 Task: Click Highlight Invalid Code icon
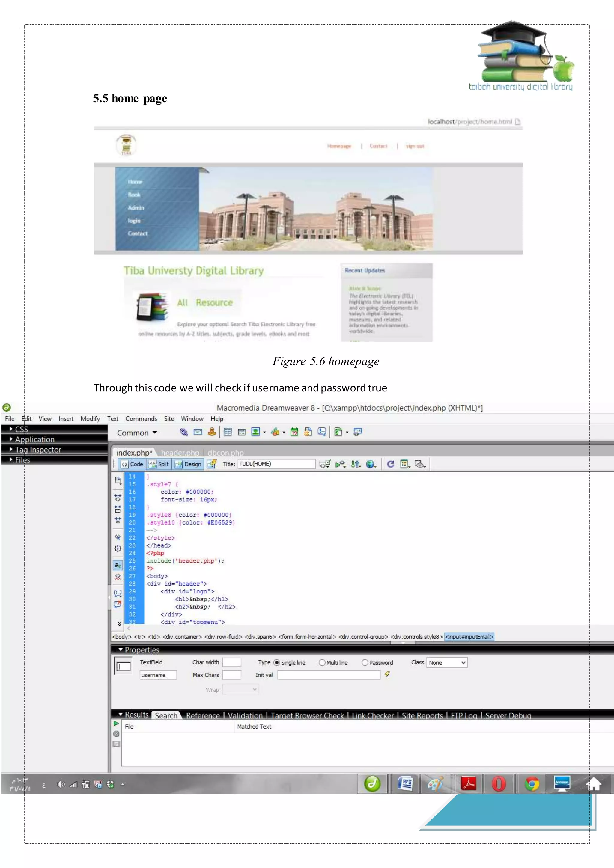(x=118, y=577)
